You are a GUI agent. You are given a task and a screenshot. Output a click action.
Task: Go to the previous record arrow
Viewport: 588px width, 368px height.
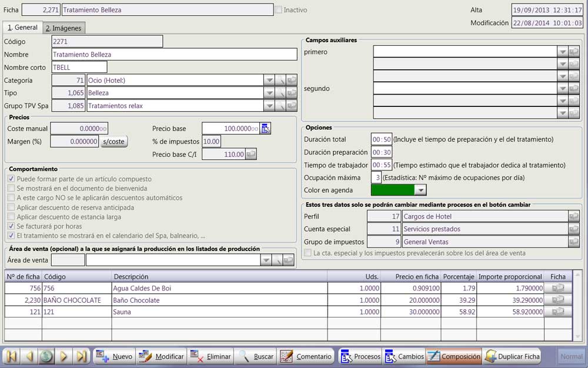click(29, 356)
